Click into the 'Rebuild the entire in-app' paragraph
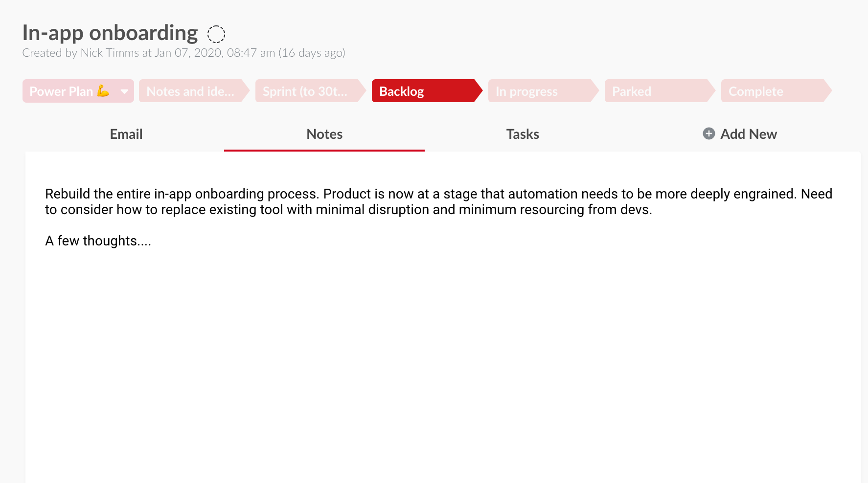This screenshot has height=483, width=868. [438, 201]
